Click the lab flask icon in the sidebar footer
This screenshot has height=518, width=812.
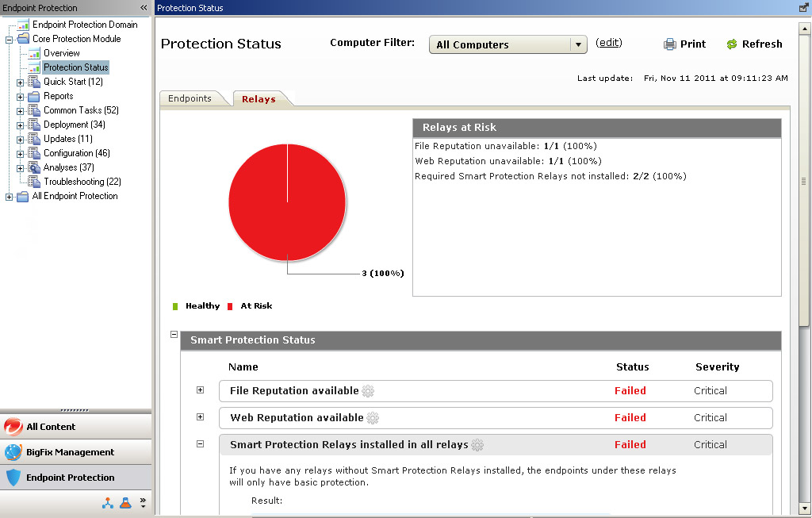[x=126, y=502]
